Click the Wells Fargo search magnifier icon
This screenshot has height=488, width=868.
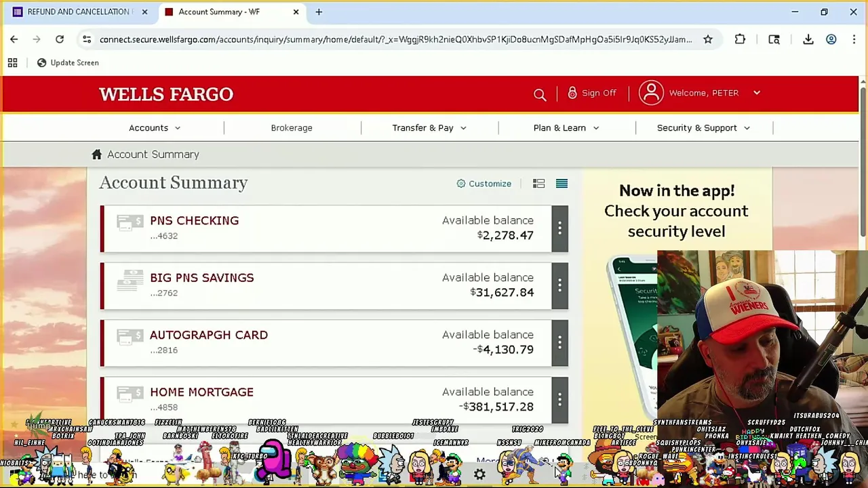pos(540,94)
